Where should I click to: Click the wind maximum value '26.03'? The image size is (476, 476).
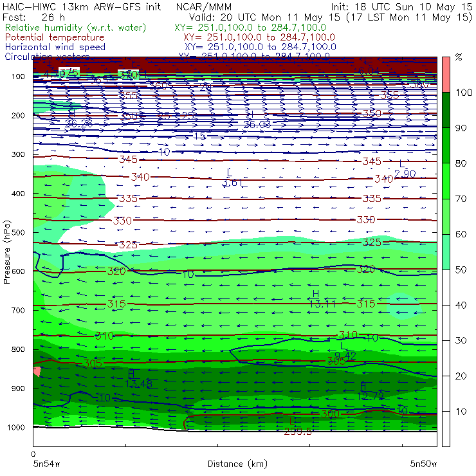257,124
